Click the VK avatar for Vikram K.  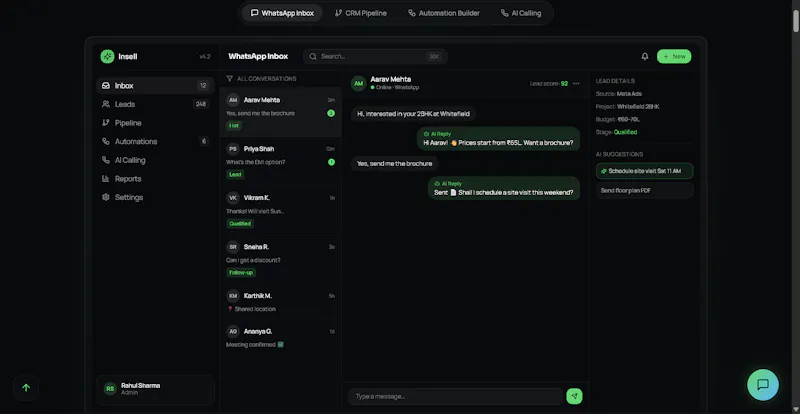coord(233,198)
